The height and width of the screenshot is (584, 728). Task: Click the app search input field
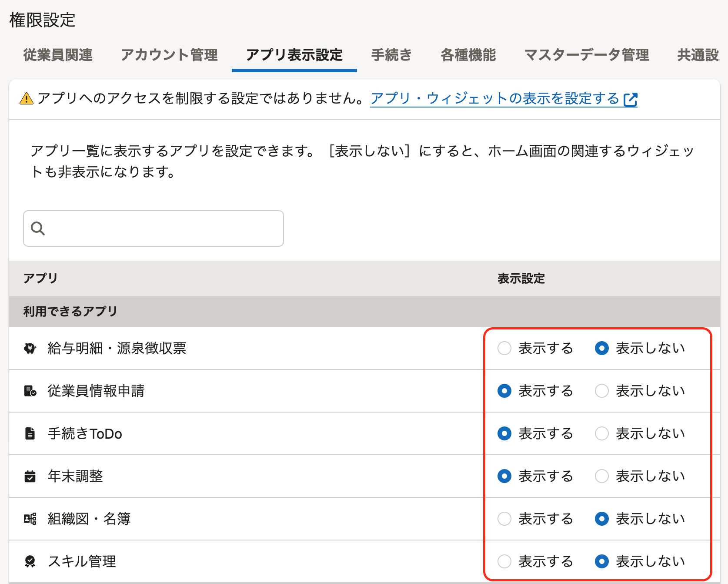[161, 228]
